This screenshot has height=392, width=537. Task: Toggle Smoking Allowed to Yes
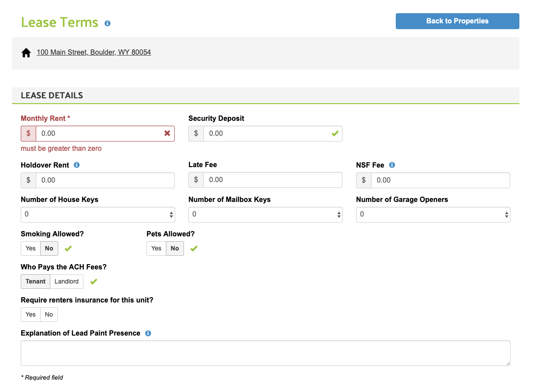(30, 248)
